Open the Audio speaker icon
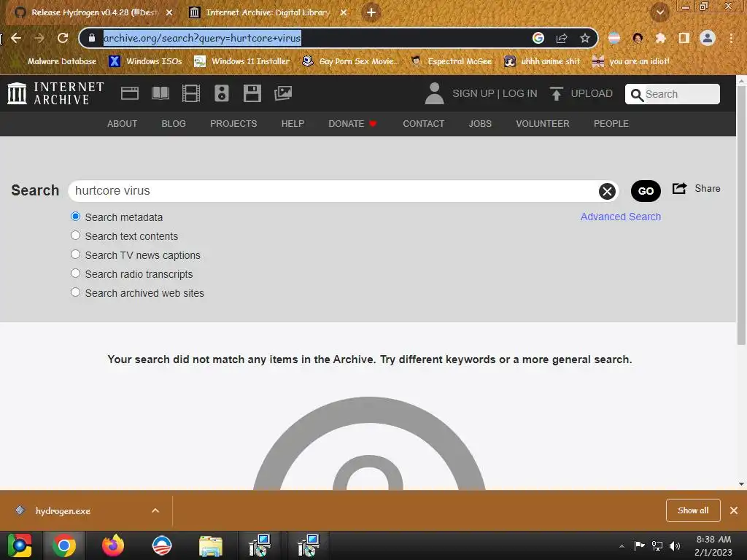The height and width of the screenshot is (560, 747). click(x=222, y=93)
